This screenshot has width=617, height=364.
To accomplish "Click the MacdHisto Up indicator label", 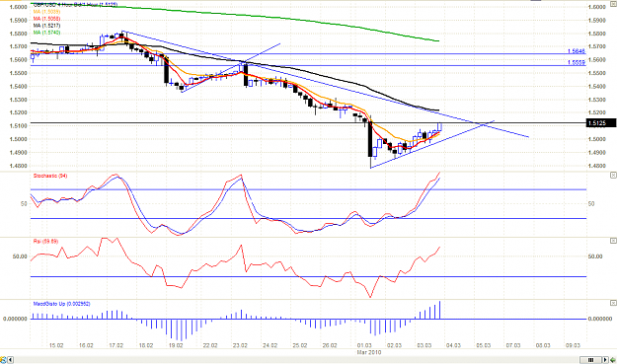I will click(62, 304).
